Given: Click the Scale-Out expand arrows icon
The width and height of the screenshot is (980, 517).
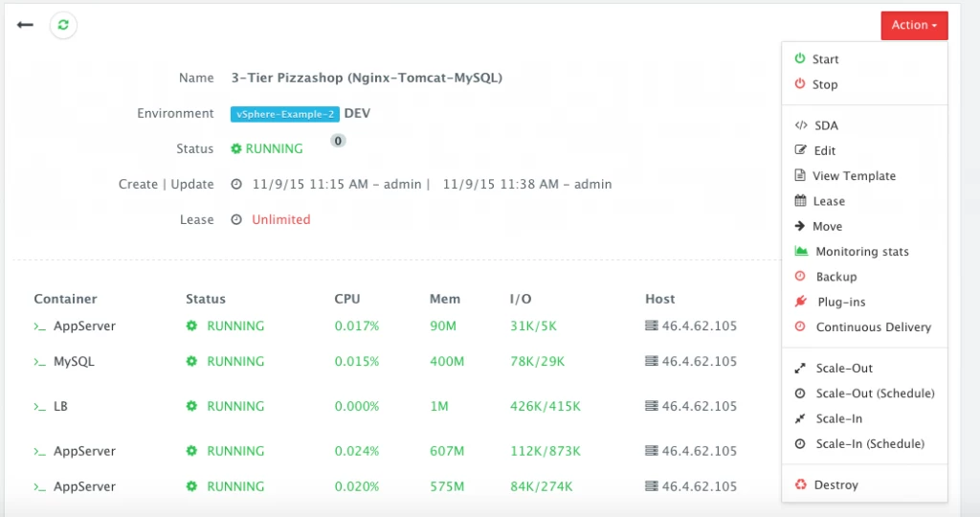Looking at the screenshot, I should 800,369.
